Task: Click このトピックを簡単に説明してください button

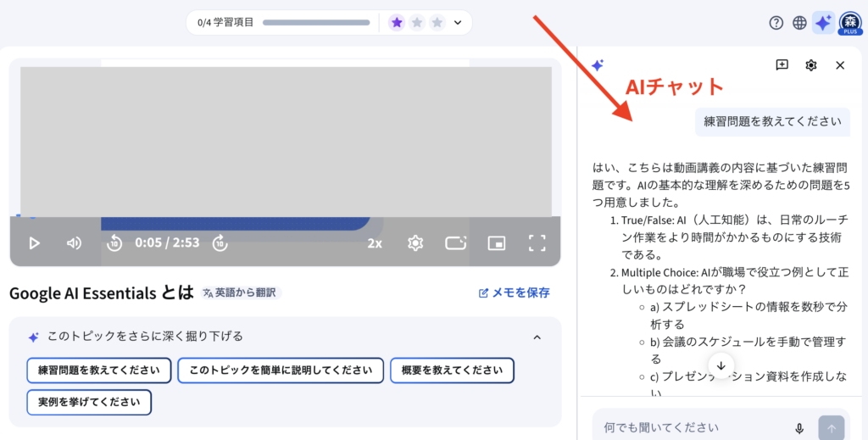Action: pyautogui.click(x=281, y=370)
